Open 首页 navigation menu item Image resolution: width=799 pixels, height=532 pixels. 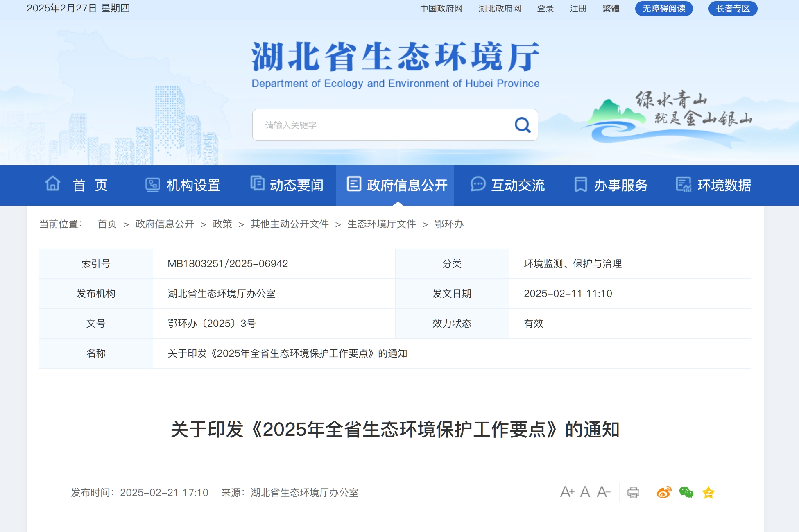click(x=90, y=186)
